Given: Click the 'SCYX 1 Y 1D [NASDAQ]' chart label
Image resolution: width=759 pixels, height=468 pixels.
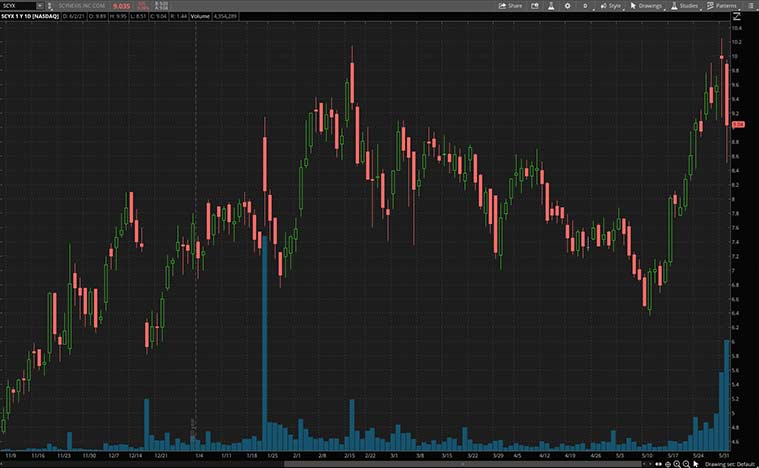Looking at the screenshot, I should tap(30, 16).
